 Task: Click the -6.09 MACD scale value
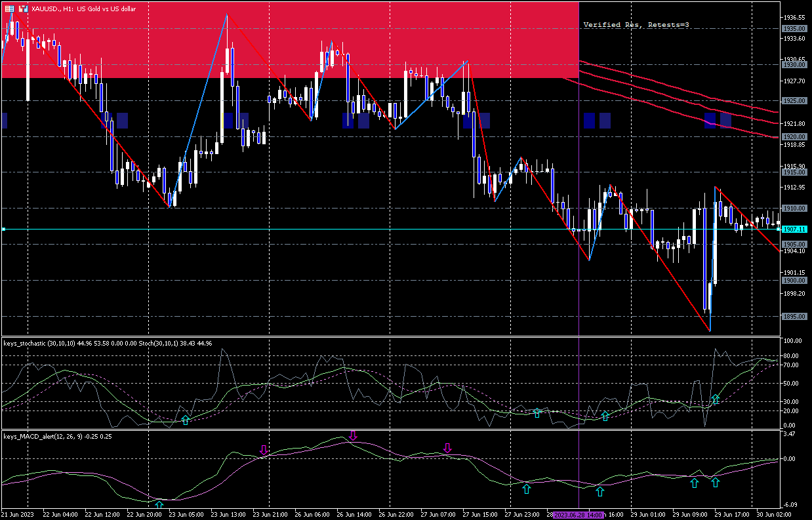coord(791,504)
